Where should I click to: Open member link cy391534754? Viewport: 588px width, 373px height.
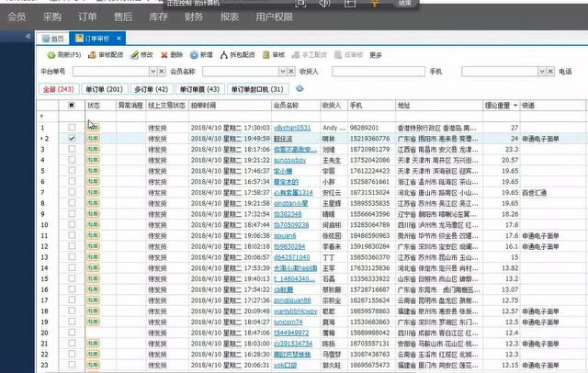[x=293, y=344]
